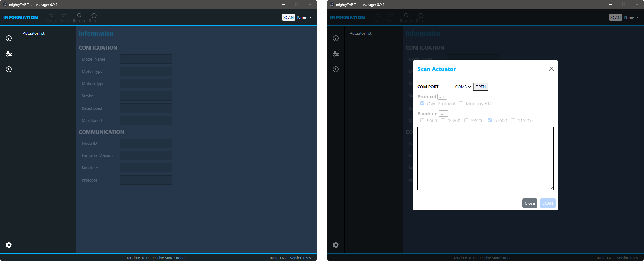Uncheck the Own Protocol checkbox
644x261 pixels.
422,103
